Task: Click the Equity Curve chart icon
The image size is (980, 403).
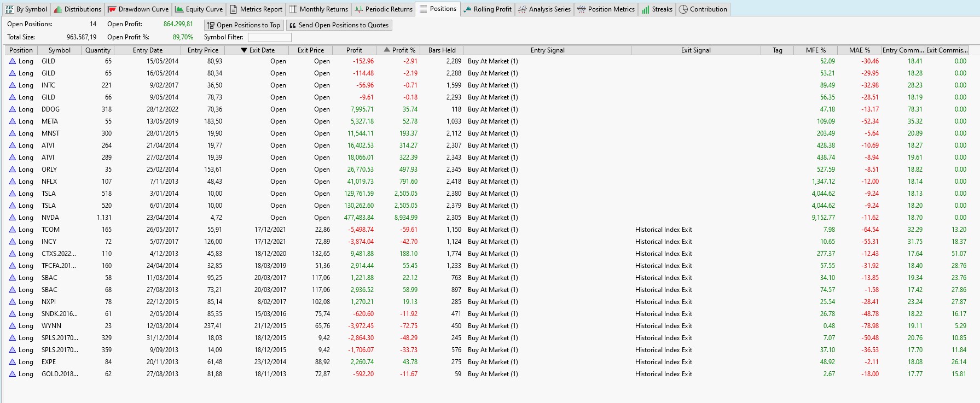Action: (179, 9)
